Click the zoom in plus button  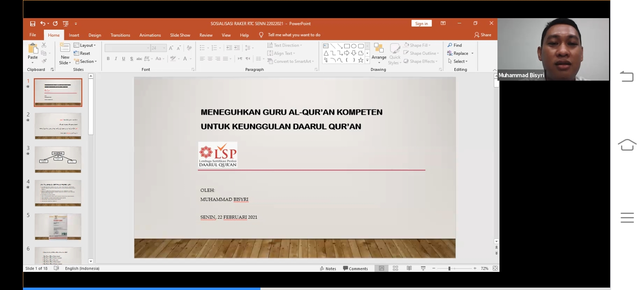pos(475,268)
